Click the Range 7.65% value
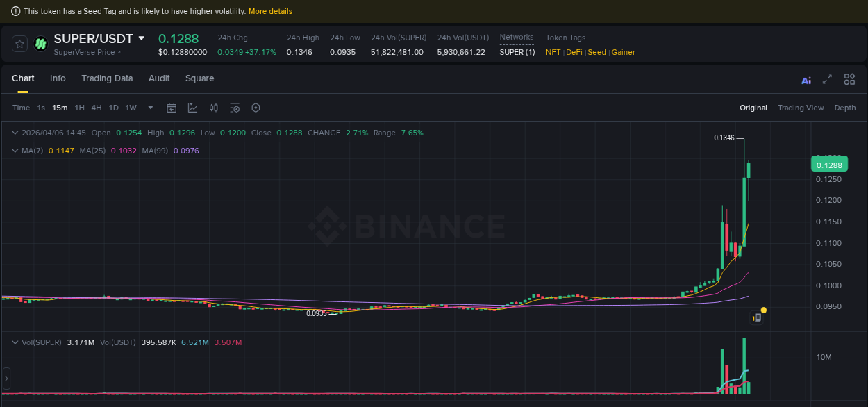 (412, 133)
